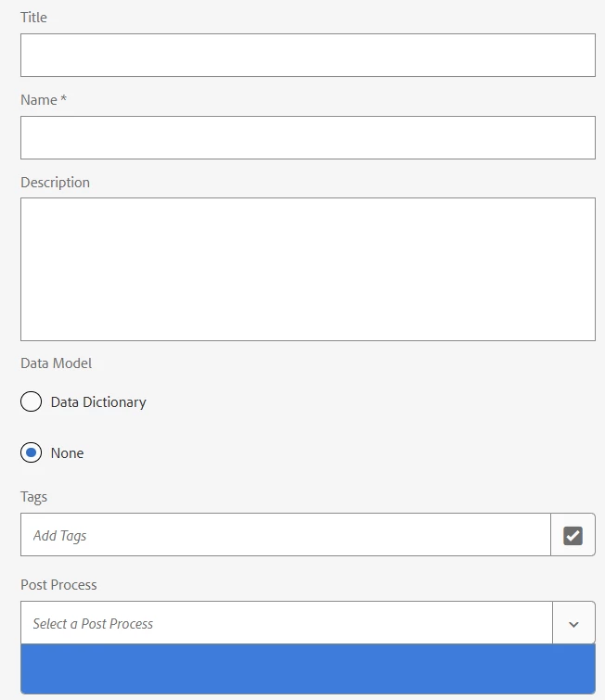Click the Data Model section heading
Viewport: 605px width, 700px height.
[56, 363]
